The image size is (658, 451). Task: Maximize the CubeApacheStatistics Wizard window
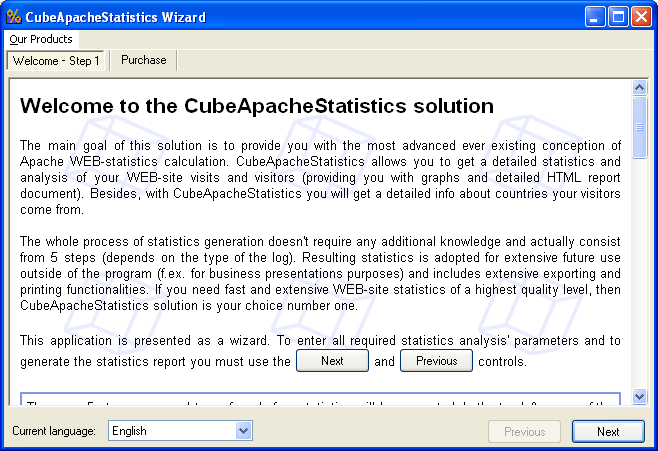618,17
